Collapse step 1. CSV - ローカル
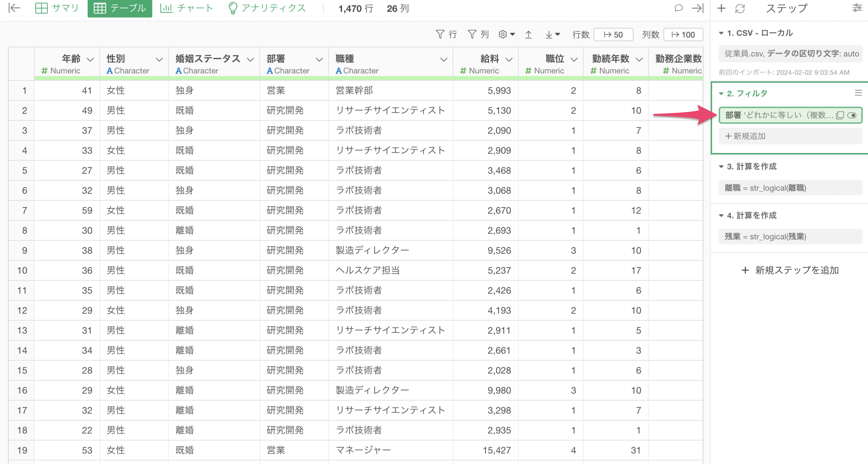The image size is (868, 464). [721, 33]
